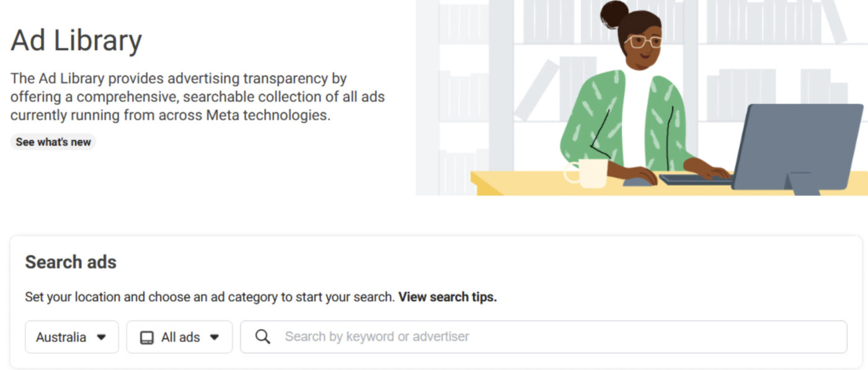868x370 pixels.
Task: Open View search tips
Action: click(x=448, y=297)
